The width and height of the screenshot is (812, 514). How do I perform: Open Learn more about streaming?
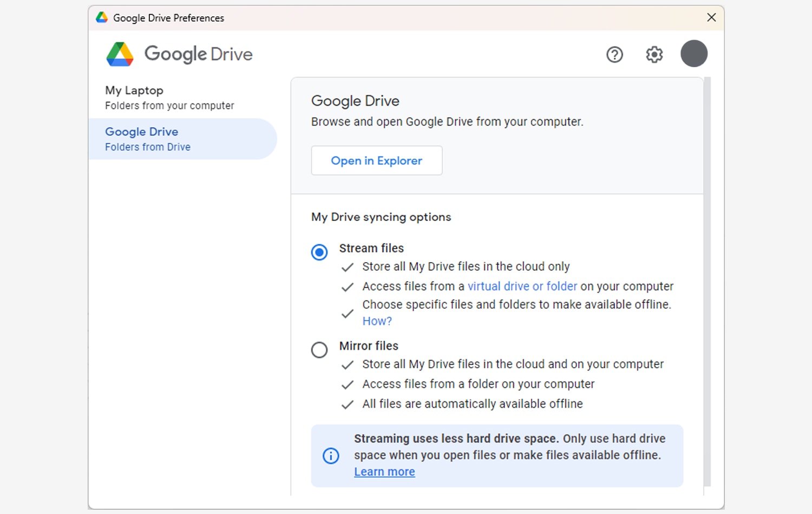click(x=384, y=471)
